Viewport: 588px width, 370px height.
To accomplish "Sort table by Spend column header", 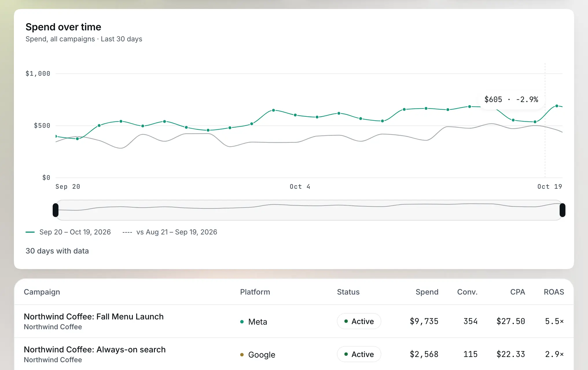I will (427, 292).
